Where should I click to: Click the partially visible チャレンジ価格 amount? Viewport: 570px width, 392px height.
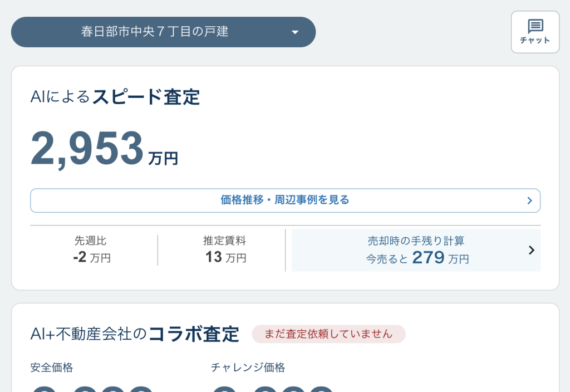273,388
